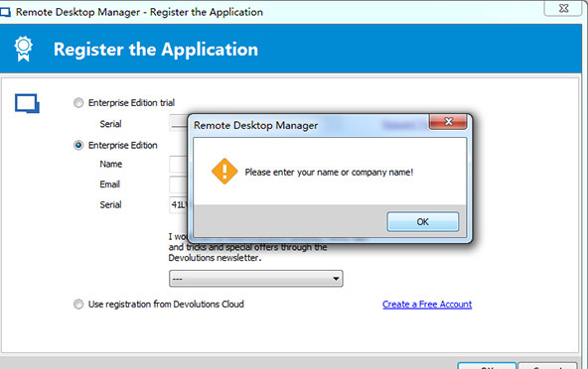Click OK in the warning dialog
Screen dimensions: 588x369
[x=423, y=222]
